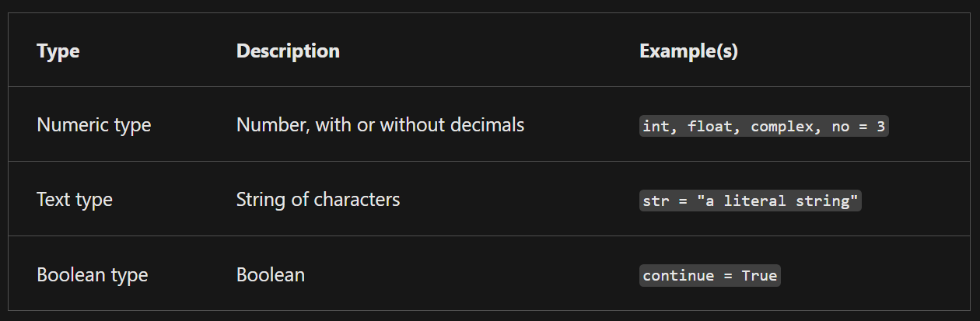
Task: Click 'String of characters' description
Action: 318,200
